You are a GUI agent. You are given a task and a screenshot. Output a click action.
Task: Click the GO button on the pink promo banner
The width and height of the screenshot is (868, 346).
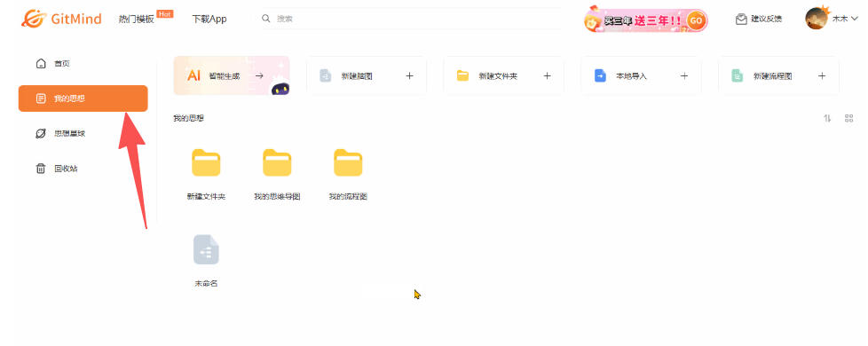click(696, 21)
